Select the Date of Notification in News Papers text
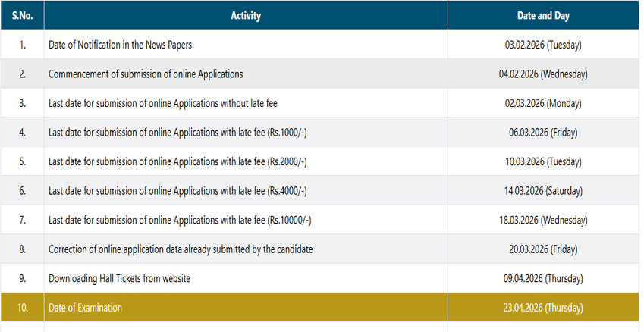The image size is (644, 332). (x=120, y=45)
